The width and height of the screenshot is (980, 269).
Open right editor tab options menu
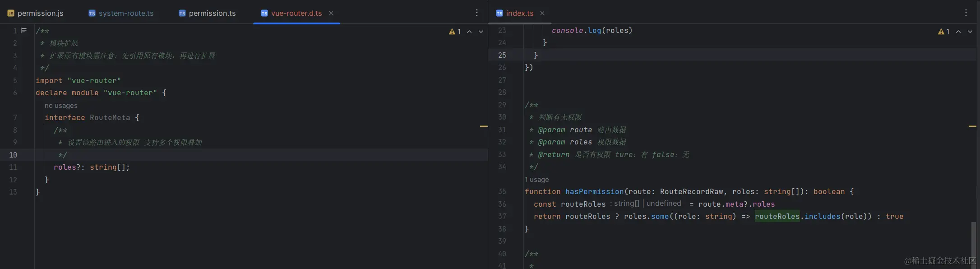[x=966, y=13]
